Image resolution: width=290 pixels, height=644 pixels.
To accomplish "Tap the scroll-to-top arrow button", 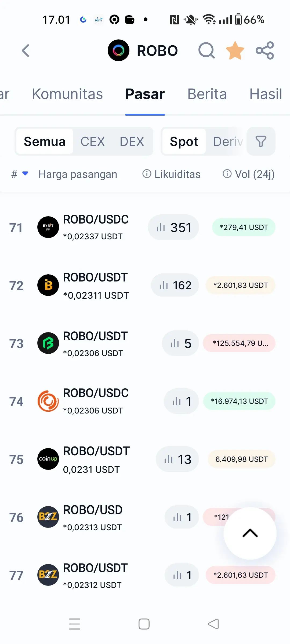I will [250, 533].
